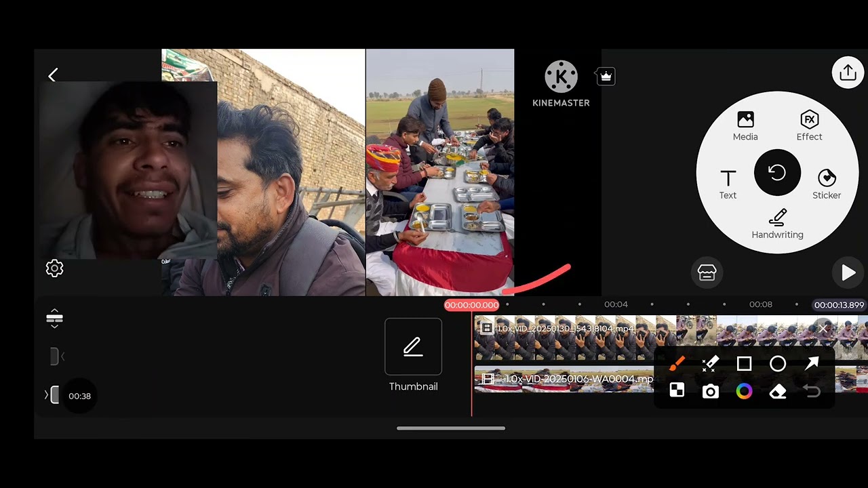868x488 pixels.
Task: Add a Sticker layer
Action: [x=827, y=184]
